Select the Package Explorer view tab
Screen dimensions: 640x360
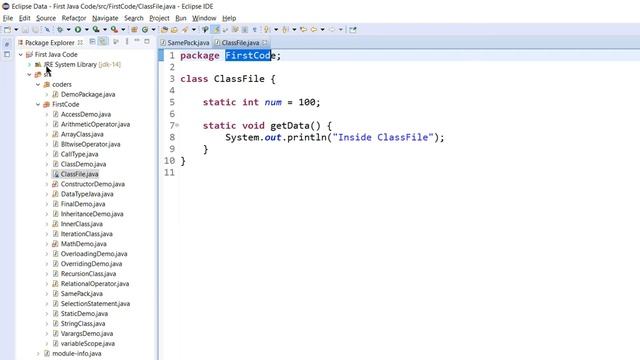tap(50, 42)
